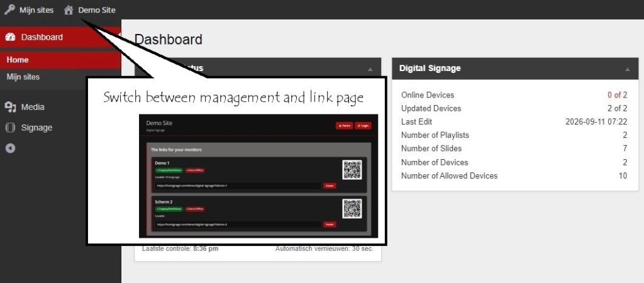Open Mijn sites submenu under Dashboard
Viewport: 644px width, 283px height.
tap(23, 77)
